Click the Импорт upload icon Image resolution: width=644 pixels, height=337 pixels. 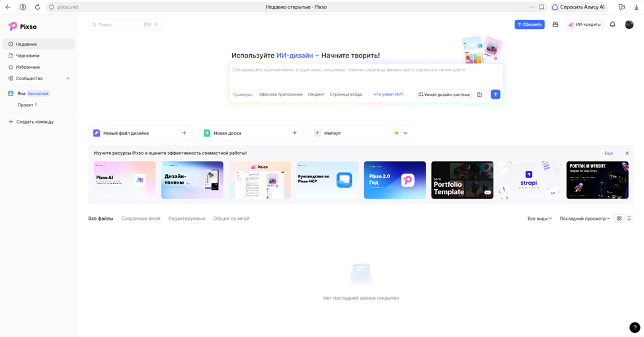317,133
